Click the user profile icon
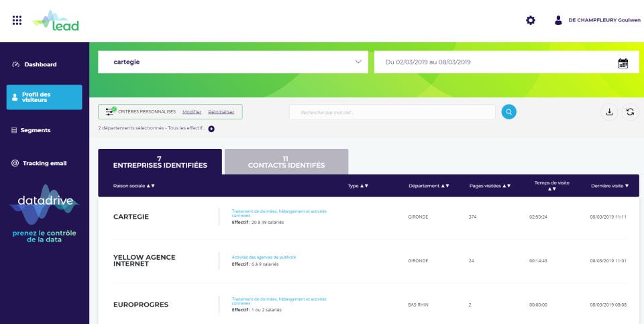Viewport: 644px width, 324px height. (x=558, y=20)
